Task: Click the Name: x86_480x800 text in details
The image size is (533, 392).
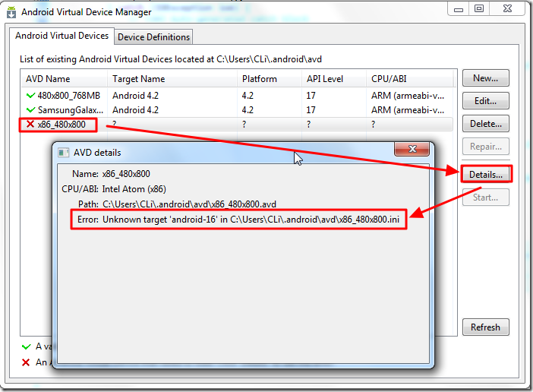Action: (111, 174)
